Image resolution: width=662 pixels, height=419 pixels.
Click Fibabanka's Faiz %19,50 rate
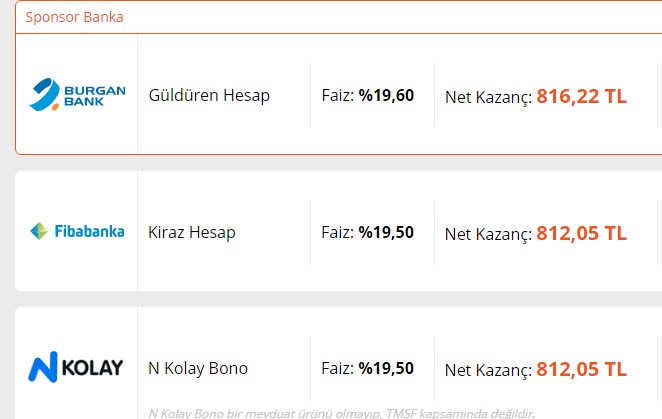click(x=368, y=232)
